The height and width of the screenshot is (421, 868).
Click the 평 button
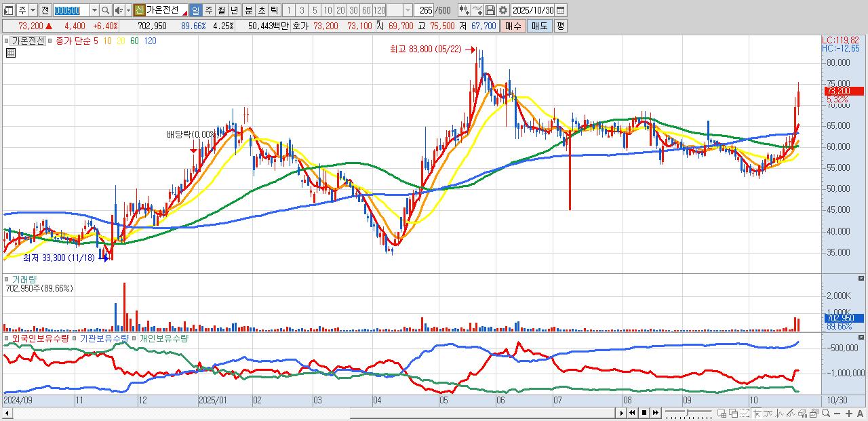click(560, 26)
